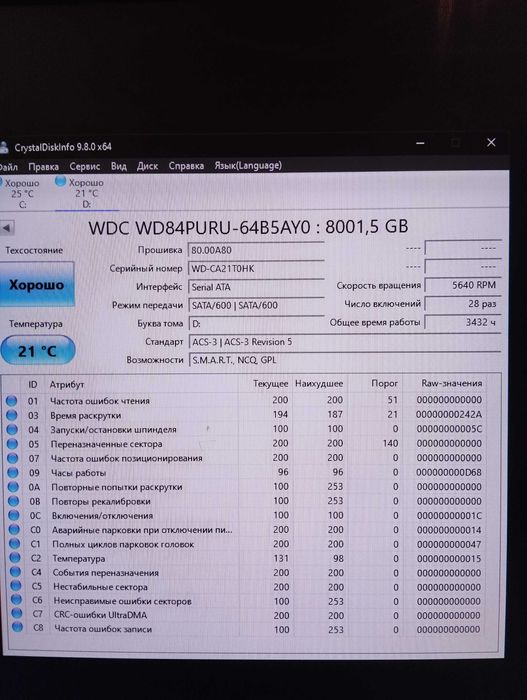This screenshot has height=700, width=527.
Task: Click the status icon for attribute 0C
Action: tap(14, 515)
